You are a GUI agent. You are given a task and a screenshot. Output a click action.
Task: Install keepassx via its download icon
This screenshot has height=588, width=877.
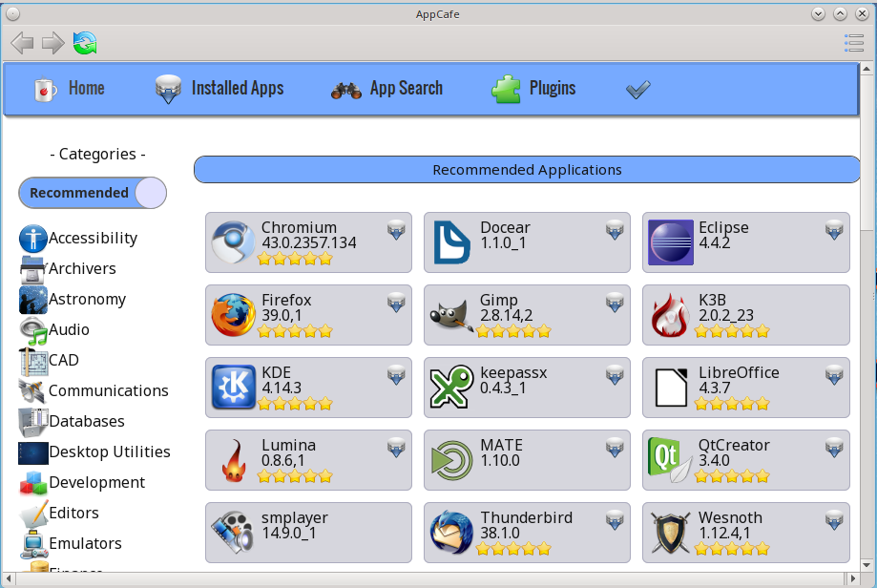click(x=615, y=375)
